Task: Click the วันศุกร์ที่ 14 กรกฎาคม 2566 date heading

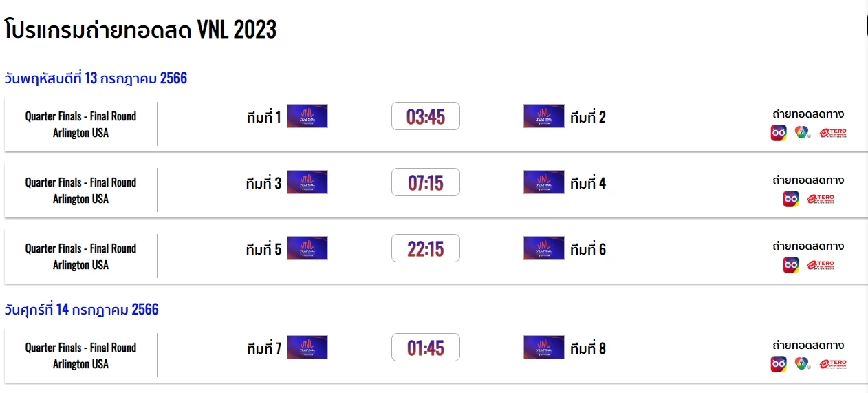Action: 81,310
